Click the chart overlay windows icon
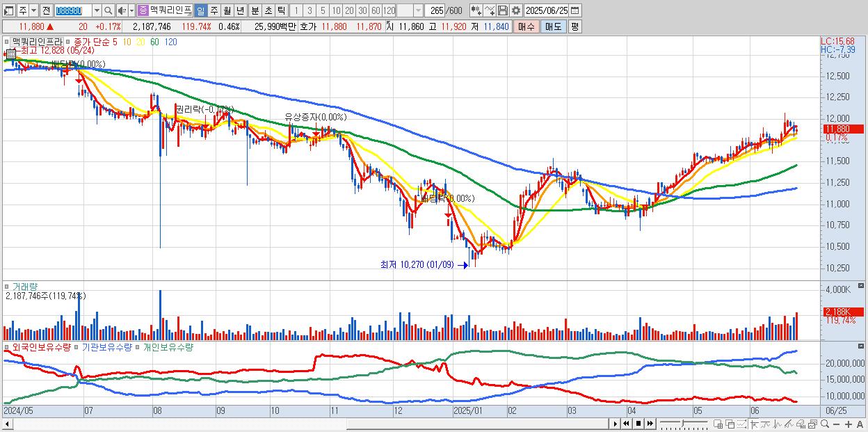Screen dimensions: 868x432 (730, 424)
